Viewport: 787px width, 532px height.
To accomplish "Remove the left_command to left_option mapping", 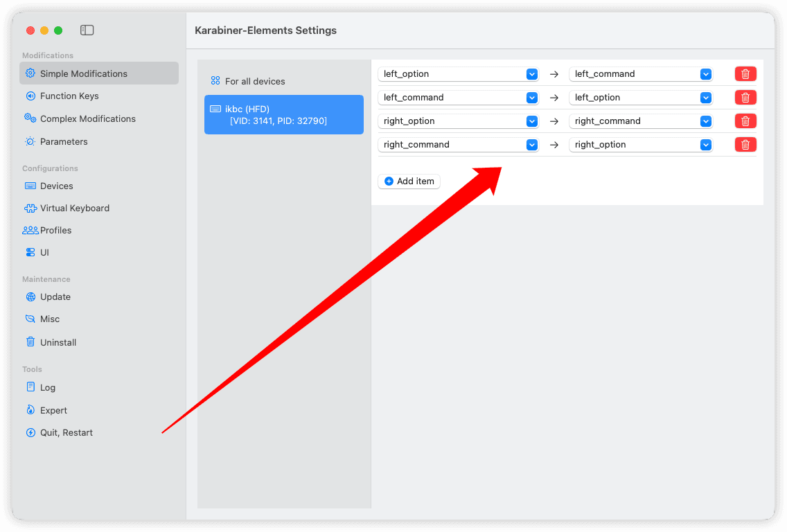I will pos(745,98).
